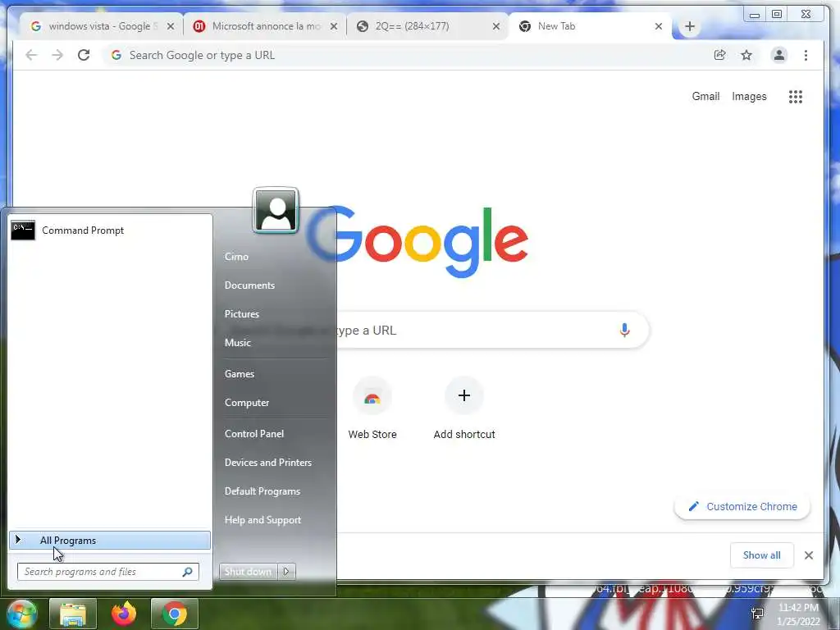Expand shut down options arrow
This screenshot has height=630, width=840.
[x=286, y=572]
